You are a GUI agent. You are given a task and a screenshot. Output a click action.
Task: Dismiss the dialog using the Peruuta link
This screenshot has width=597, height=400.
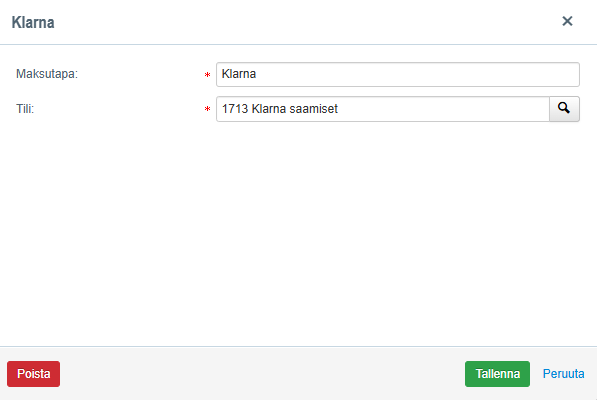point(563,374)
